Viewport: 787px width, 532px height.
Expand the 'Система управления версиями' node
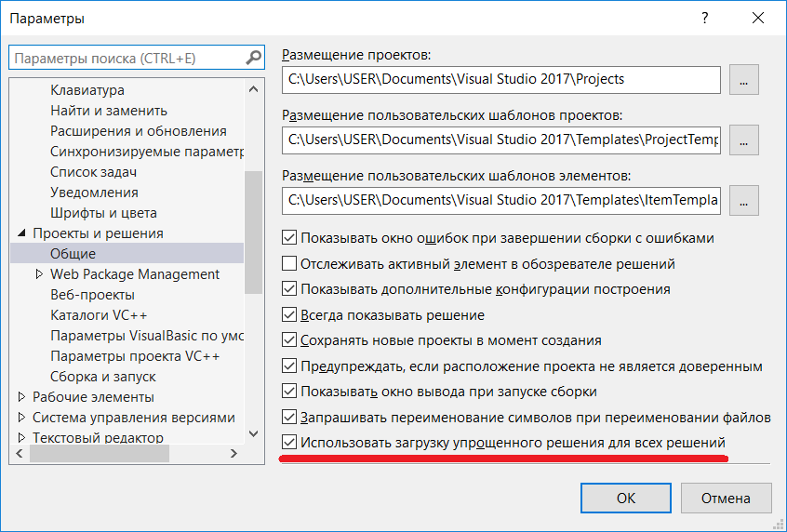coord(22,418)
